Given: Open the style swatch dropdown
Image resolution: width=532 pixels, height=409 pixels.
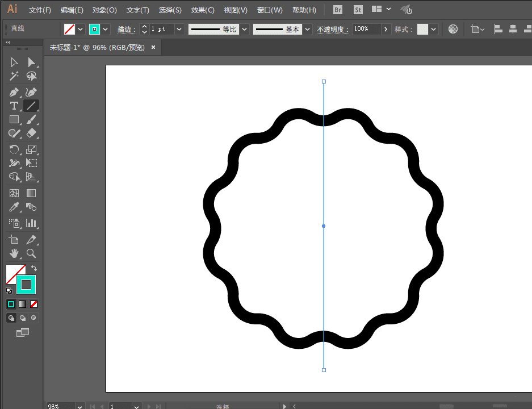Looking at the screenshot, I should pyautogui.click(x=434, y=29).
